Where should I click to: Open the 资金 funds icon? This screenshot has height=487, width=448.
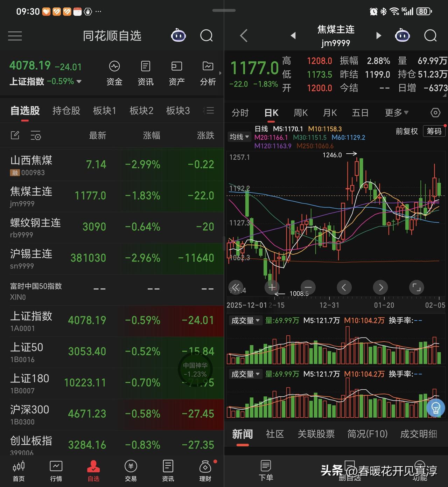[x=114, y=74]
